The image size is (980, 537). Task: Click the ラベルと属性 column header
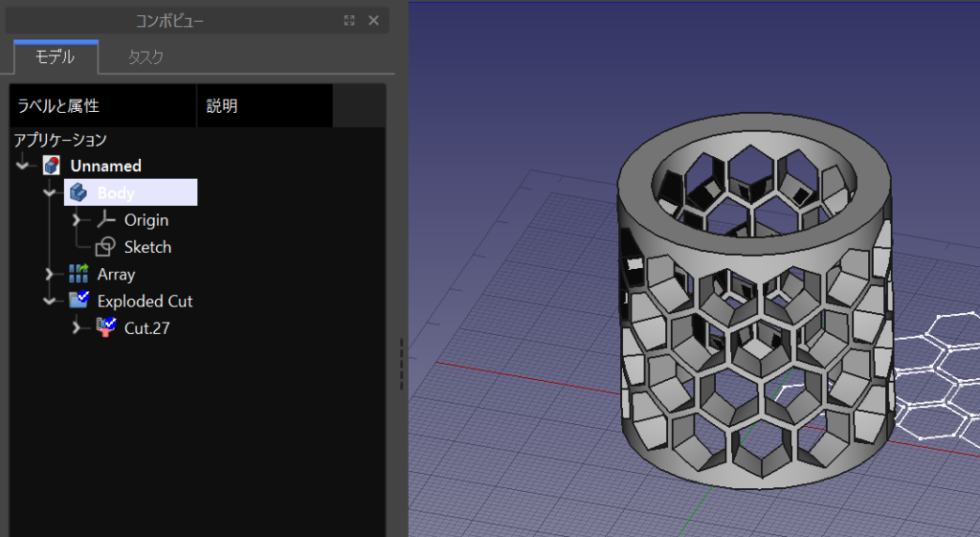click(x=102, y=105)
